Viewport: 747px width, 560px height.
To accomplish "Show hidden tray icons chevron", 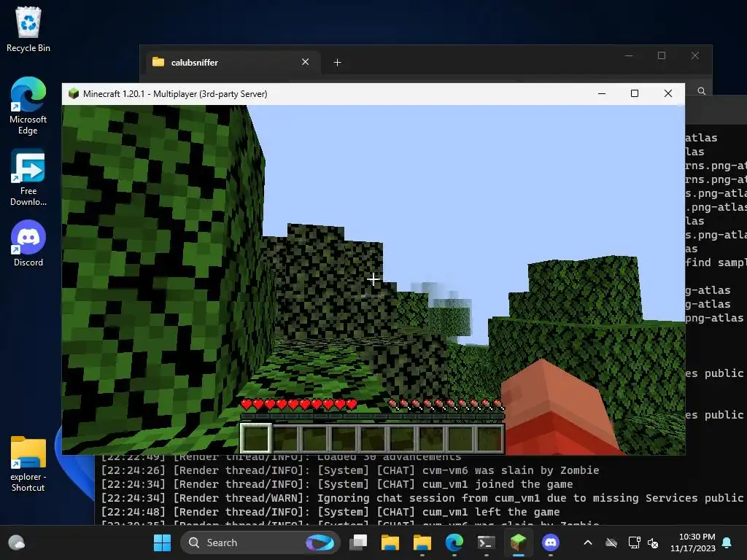I will point(588,542).
